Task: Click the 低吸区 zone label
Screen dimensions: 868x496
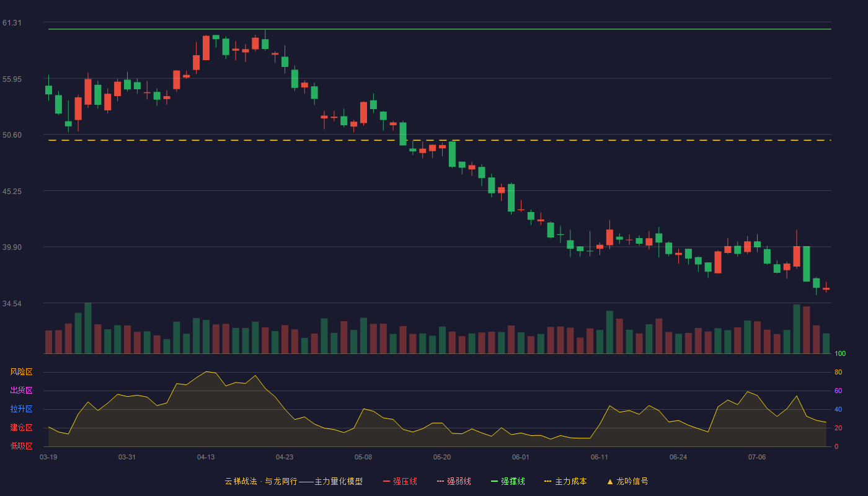Action: click(21, 446)
